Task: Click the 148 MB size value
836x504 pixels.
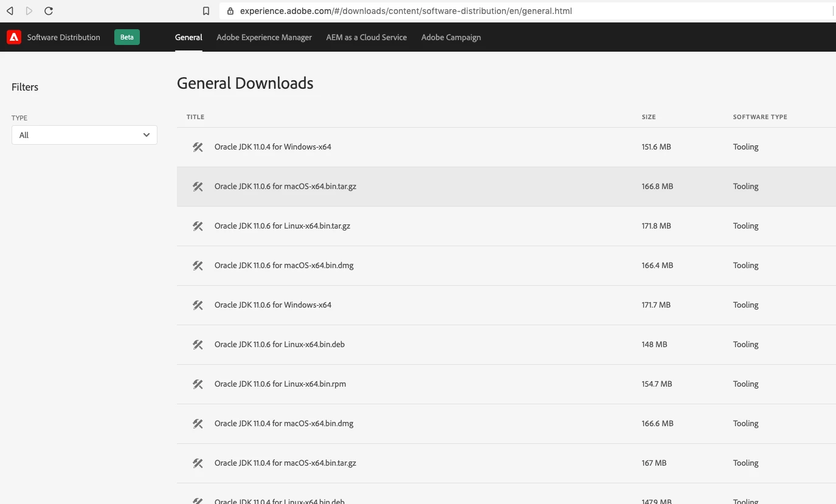Action: [x=654, y=344]
